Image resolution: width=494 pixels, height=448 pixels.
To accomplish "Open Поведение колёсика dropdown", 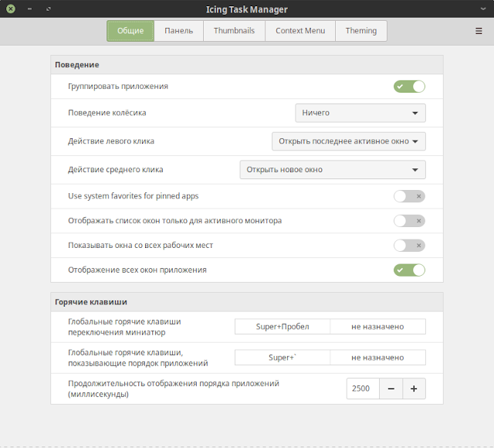I will [360, 113].
